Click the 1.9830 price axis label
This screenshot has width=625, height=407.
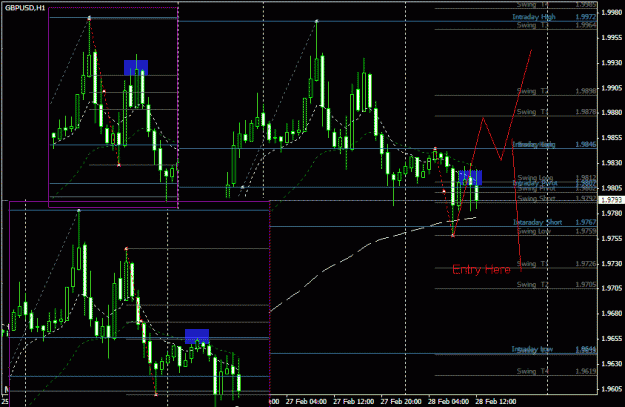tap(612, 163)
